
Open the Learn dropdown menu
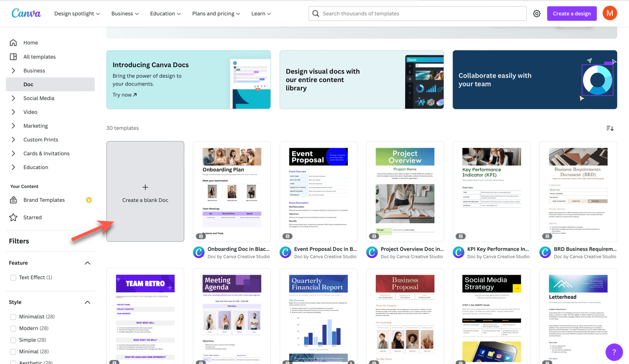tap(261, 14)
